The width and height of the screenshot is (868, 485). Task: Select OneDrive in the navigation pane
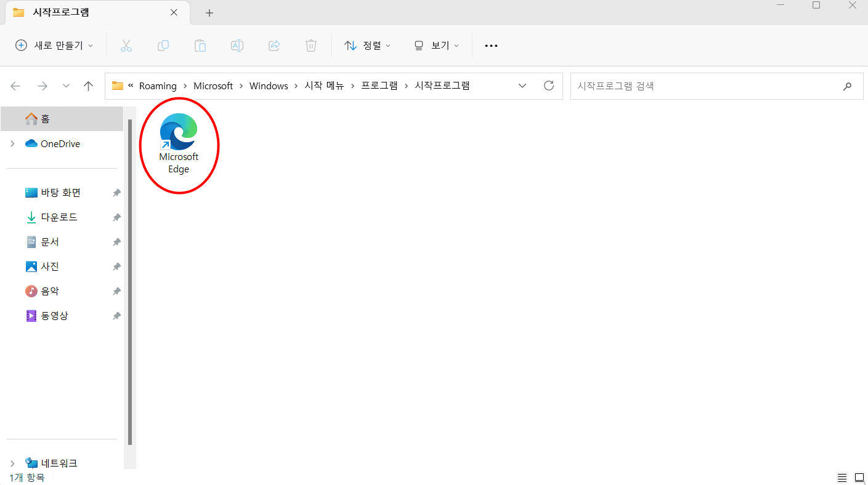click(62, 143)
